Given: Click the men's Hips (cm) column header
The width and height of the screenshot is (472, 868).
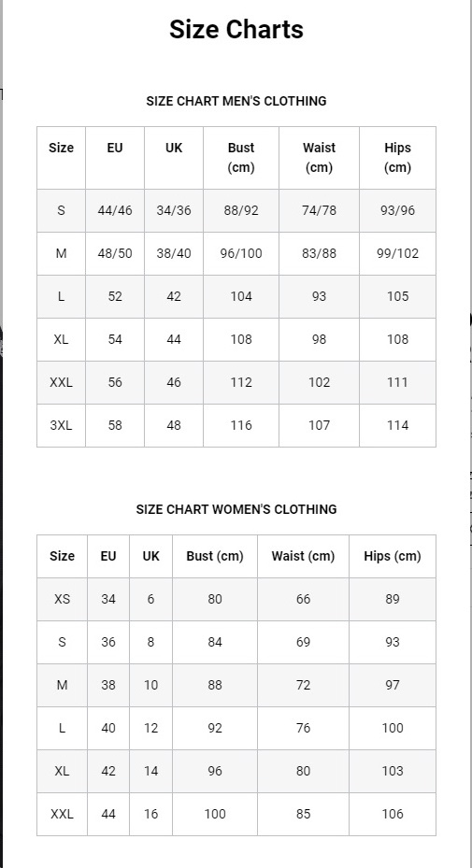Looking at the screenshot, I should [398, 158].
